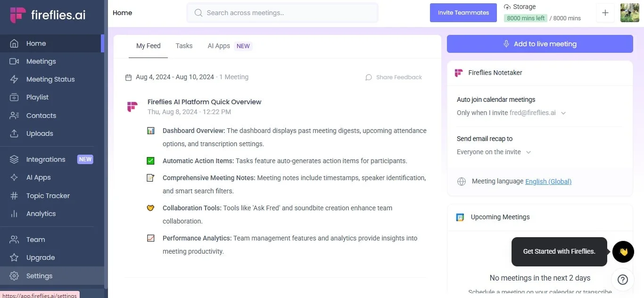Click the Share Feedback speech bubble icon
Viewport: 644px width, 298px height.
coord(369,77)
